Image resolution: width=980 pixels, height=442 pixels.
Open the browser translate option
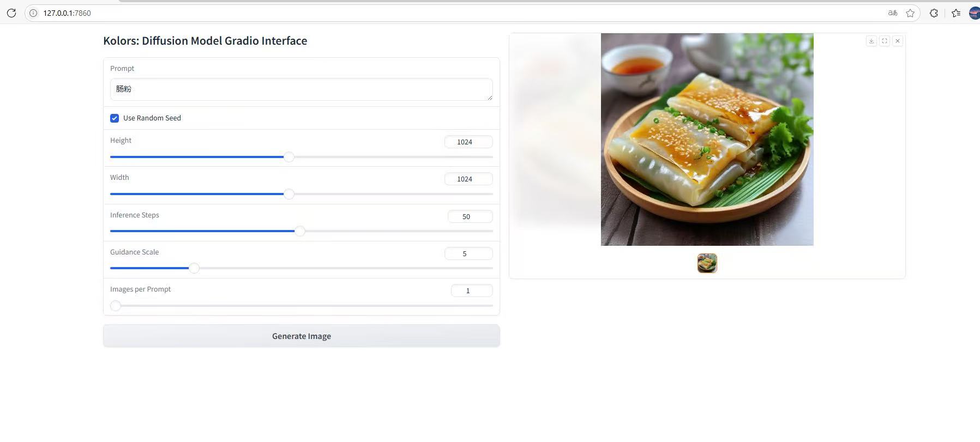click(892, 13)
